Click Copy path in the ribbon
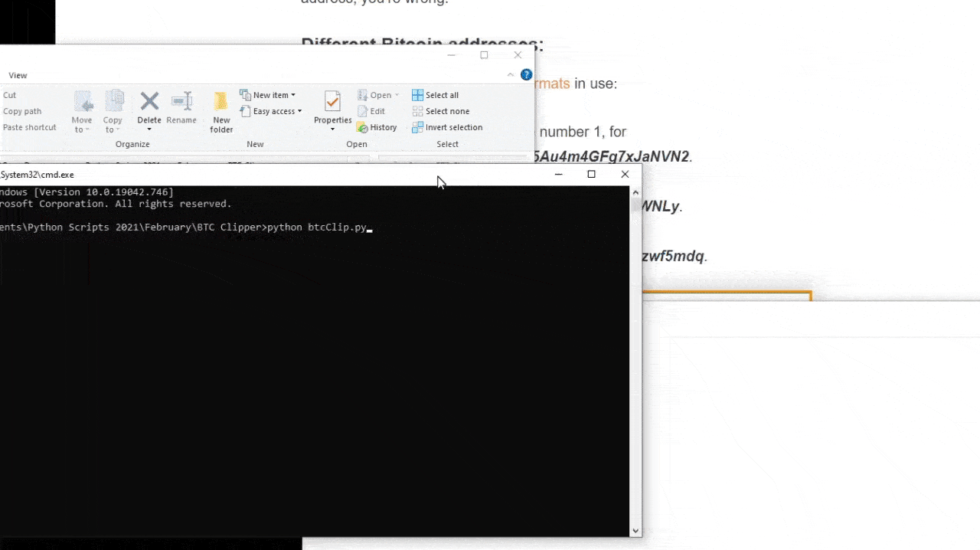The image size is (980, 550). [x=22, y=111]
